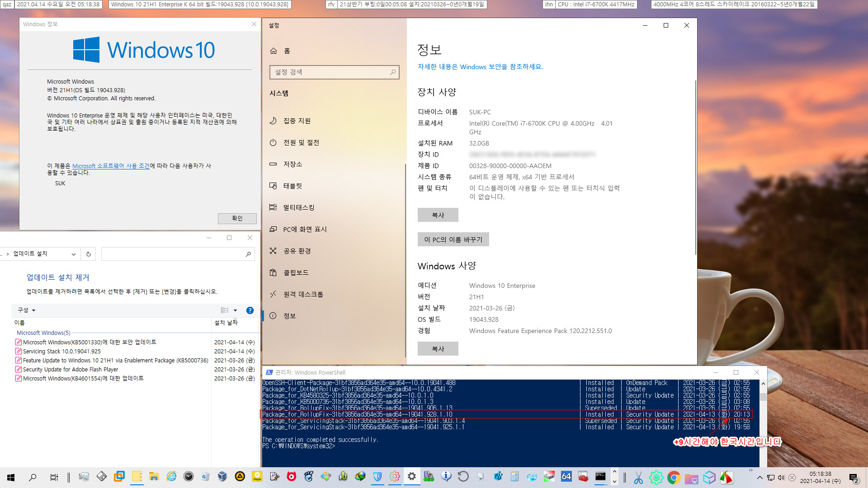Select Tablet (태블릿) settings page
868x488 pixels.
tap(286, 186)
